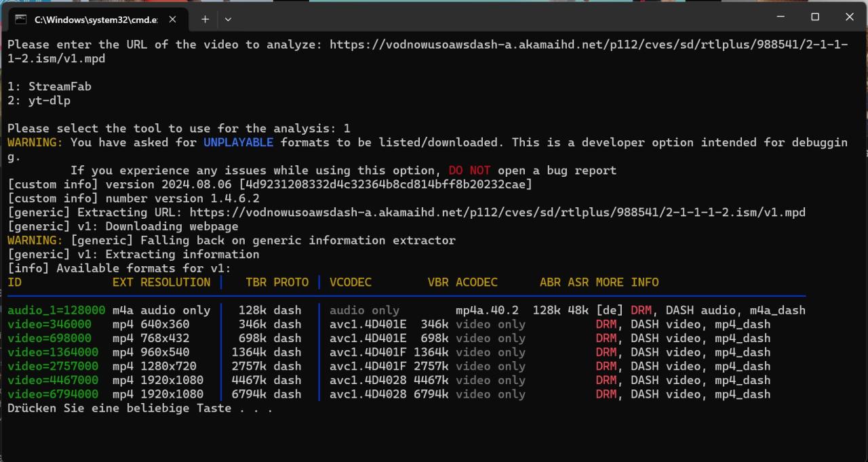
Task: Click the video=1364000 format ID
Action: click(53, 352)
